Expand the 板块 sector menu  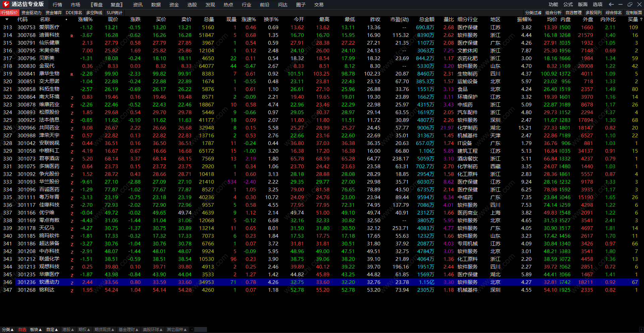click(36, 330)
